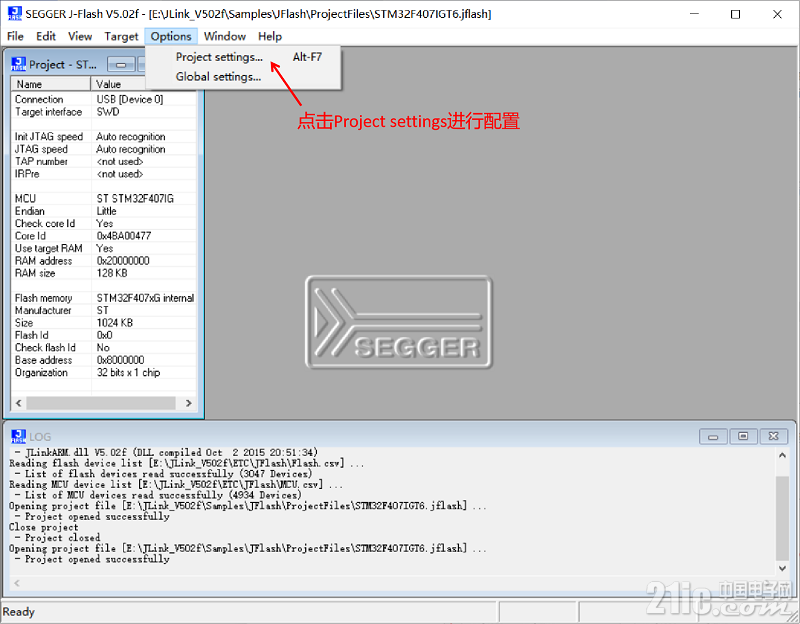800x624 pixels.
Task: Click the Value column header
Action: [x=118, y=84]
